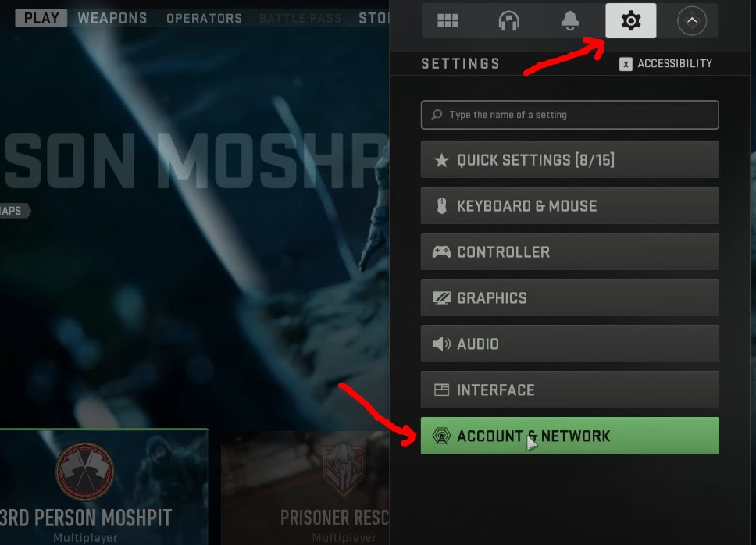Click the gamepad icon beside Controller
The image size is (756, 545).
441,251
